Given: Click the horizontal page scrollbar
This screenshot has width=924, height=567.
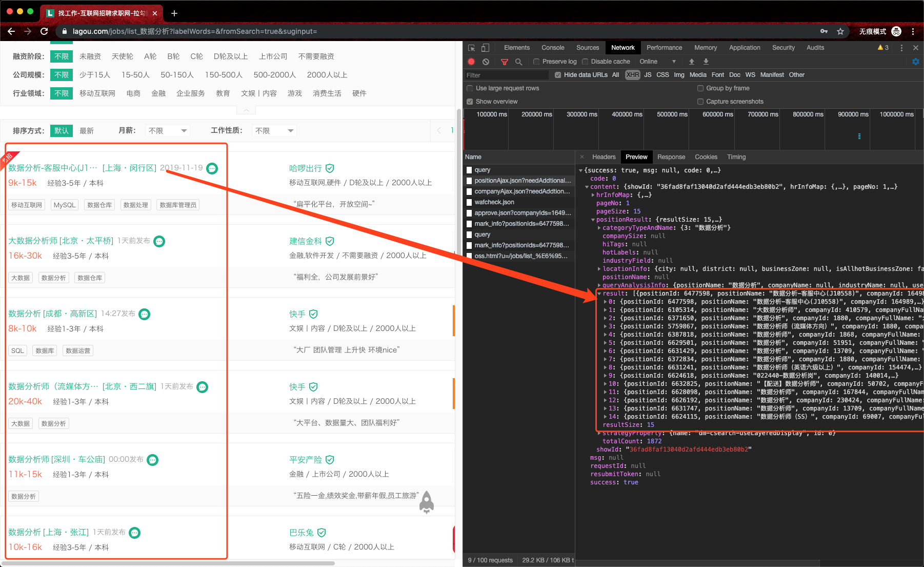Looking at the screenshot, I should pos(169,563).
